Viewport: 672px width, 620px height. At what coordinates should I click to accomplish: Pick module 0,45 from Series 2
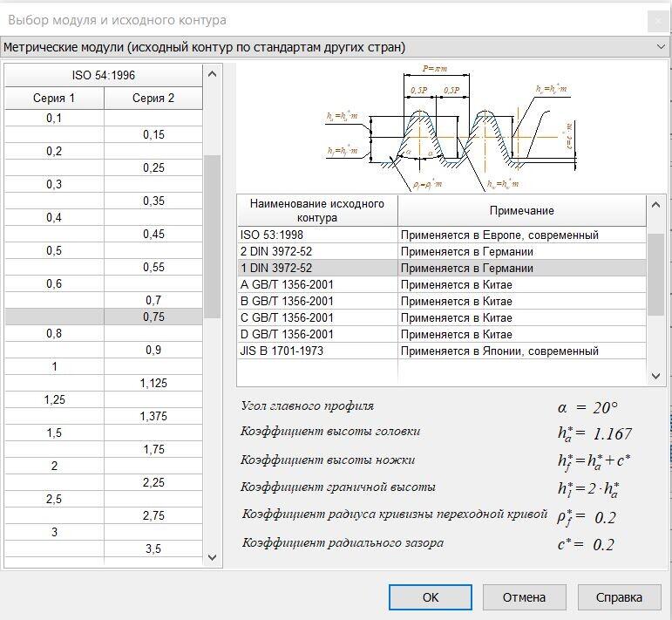[x=153, y=234]
